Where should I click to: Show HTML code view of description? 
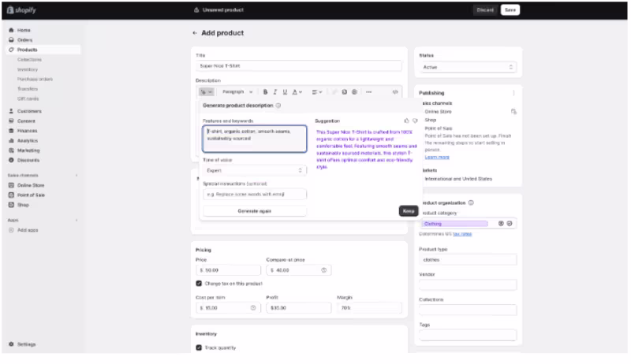pyautogui.click(x=395, y=92)
